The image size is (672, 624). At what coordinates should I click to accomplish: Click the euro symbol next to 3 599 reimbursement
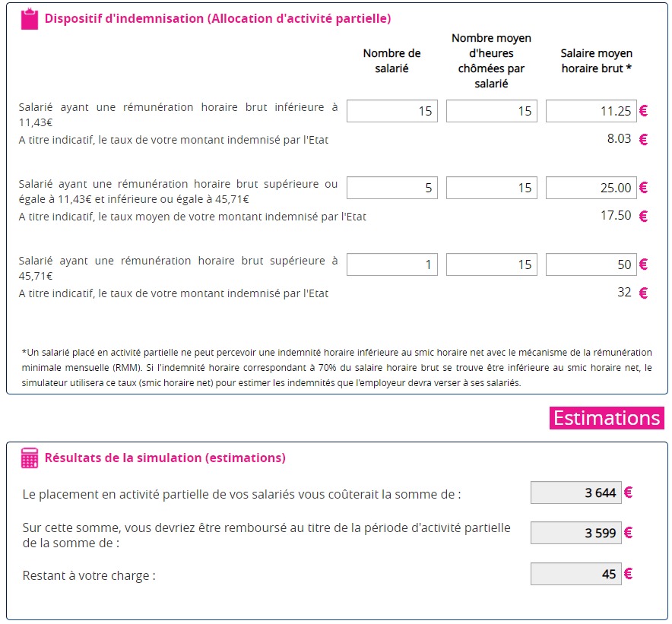[629, 533]
